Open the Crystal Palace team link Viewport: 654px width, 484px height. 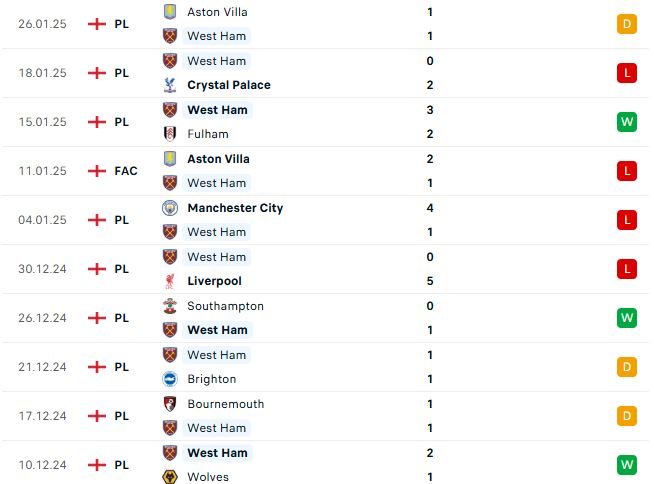click(229, 85)
